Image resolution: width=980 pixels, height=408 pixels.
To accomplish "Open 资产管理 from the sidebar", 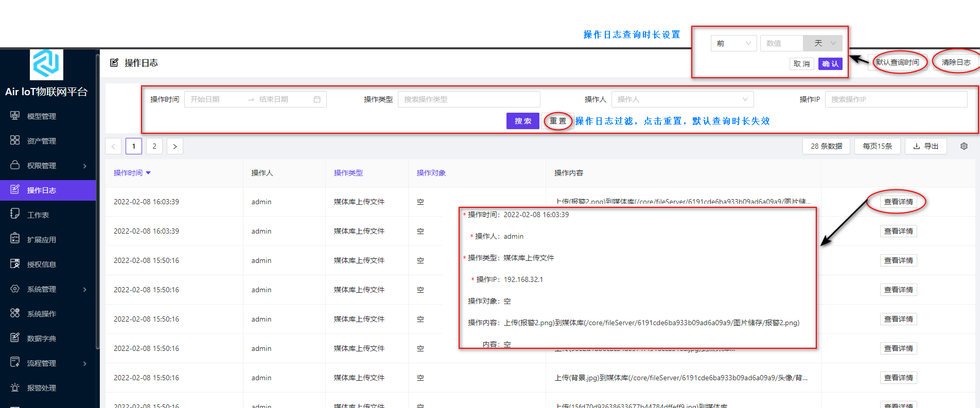I will 41,141.
